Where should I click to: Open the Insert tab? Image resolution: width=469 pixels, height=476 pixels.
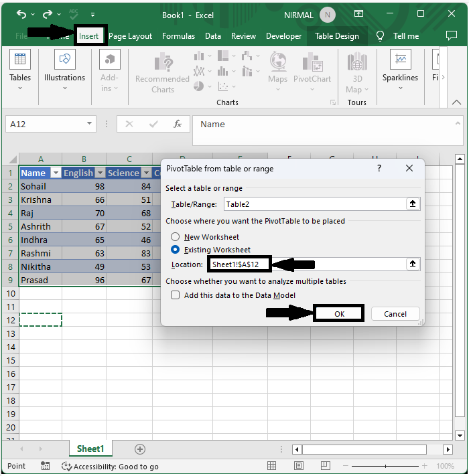coord(88,36)
